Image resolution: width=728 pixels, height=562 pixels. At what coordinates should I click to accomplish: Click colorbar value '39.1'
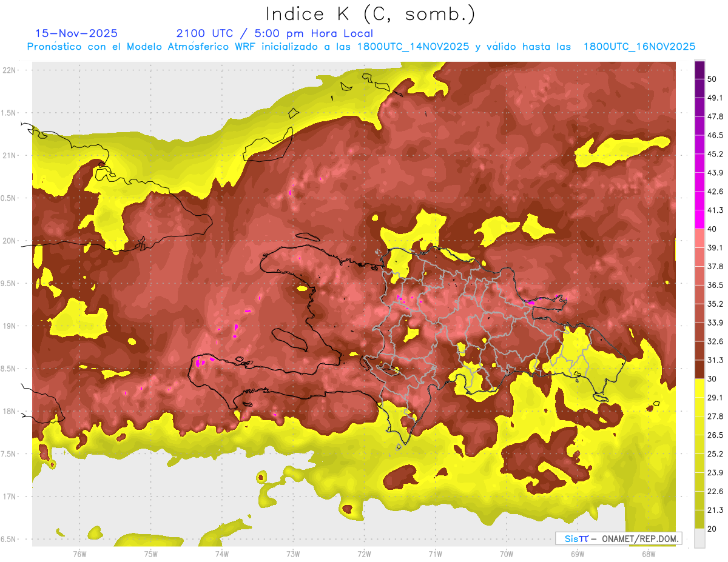click(x=715, y=247)
